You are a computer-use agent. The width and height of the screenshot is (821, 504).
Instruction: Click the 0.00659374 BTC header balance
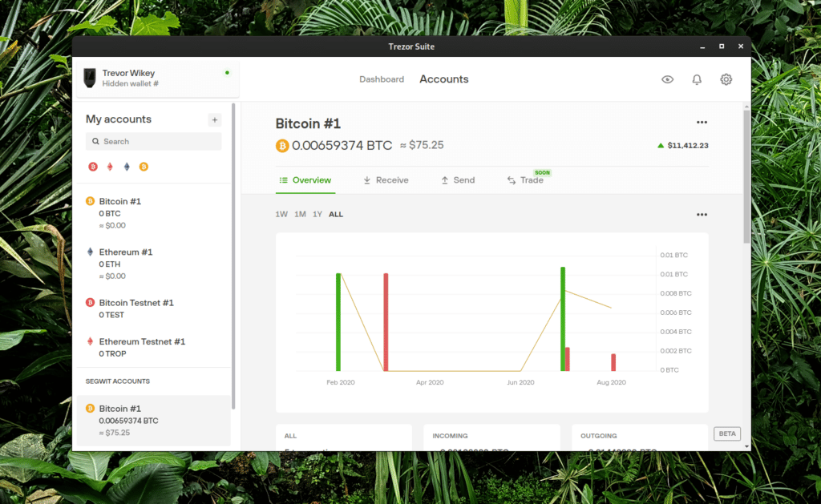click(x=342, y=146)
